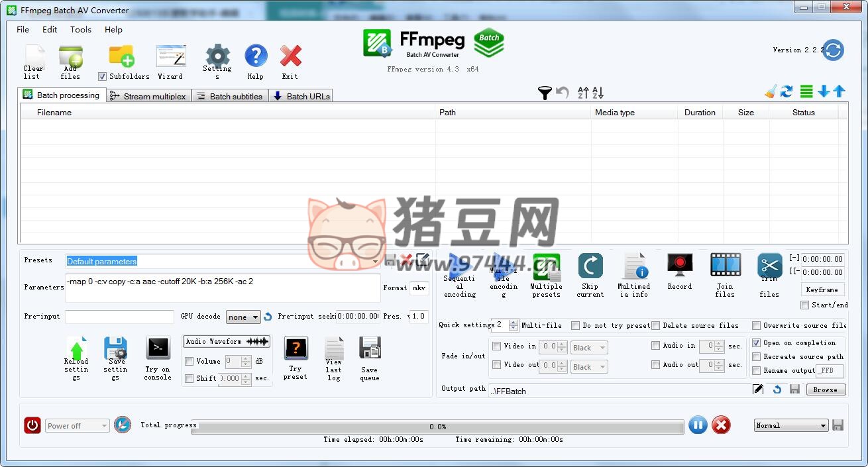Click the Trim files scissors icon
Viewport: 868px width, 467px height.
coord(769,266)
